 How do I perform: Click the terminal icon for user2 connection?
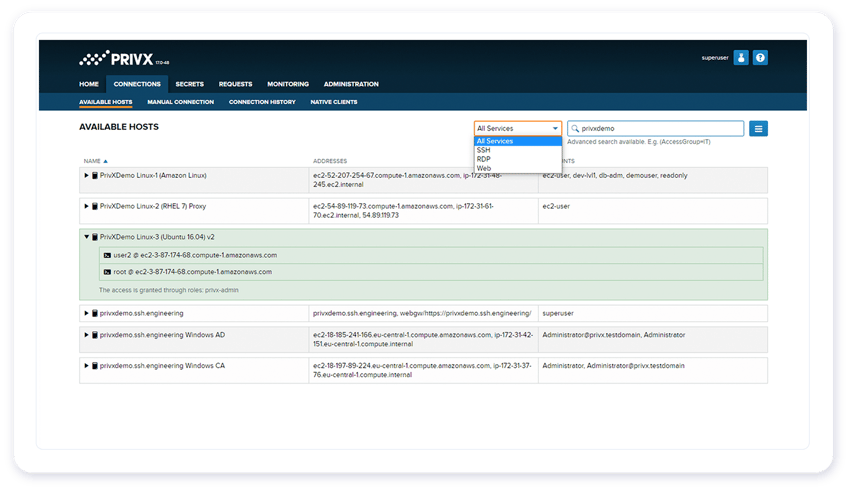pos(107,256)
